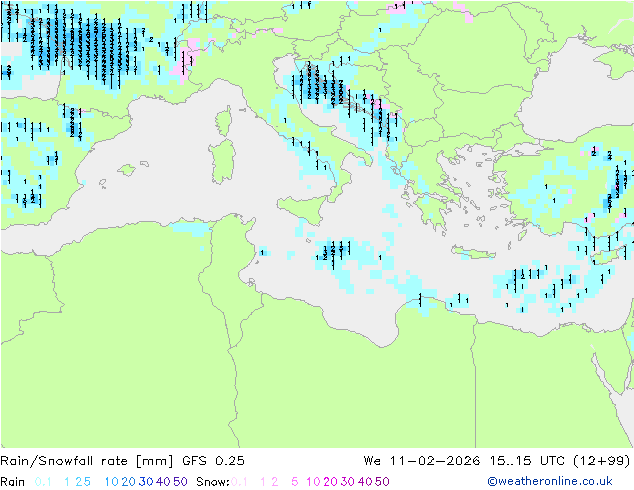Click the island of Corsica on map
Viewport: 634px width, 490px height.
(224, 121)
